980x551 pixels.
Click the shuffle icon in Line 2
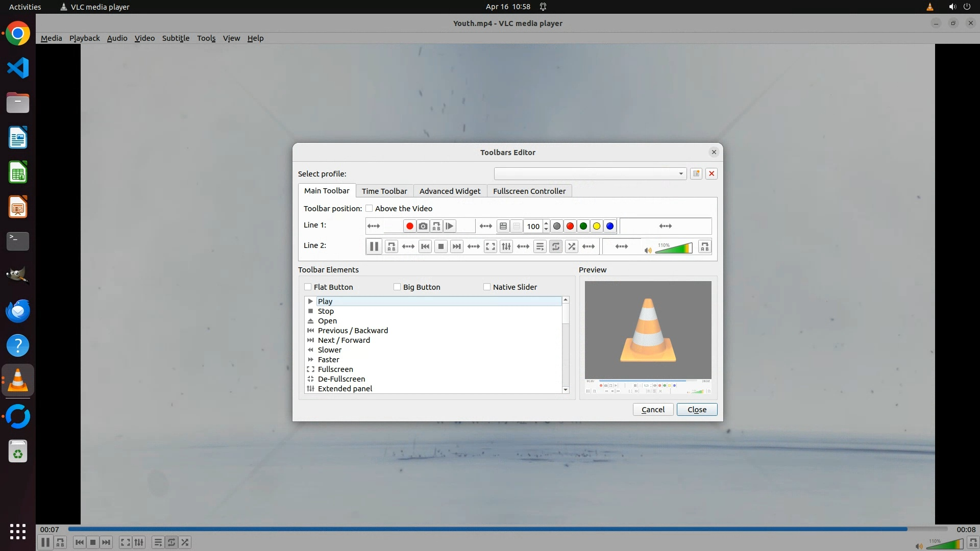click(x=572, y=246)
